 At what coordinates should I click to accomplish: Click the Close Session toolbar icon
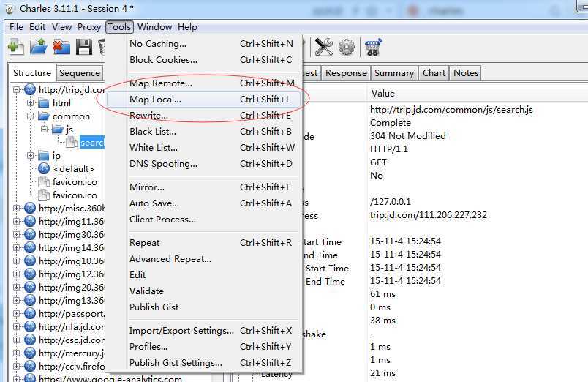click(x=61, y=47)
